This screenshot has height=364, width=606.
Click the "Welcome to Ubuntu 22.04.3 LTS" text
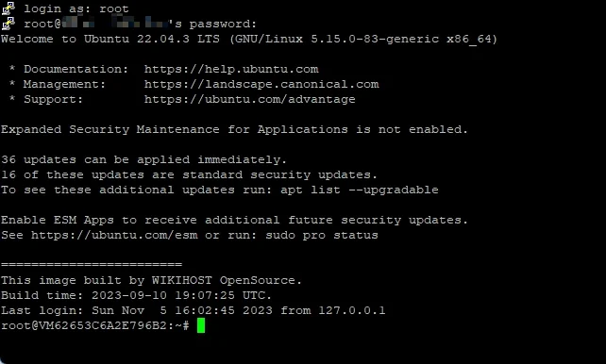click(110, 39)
